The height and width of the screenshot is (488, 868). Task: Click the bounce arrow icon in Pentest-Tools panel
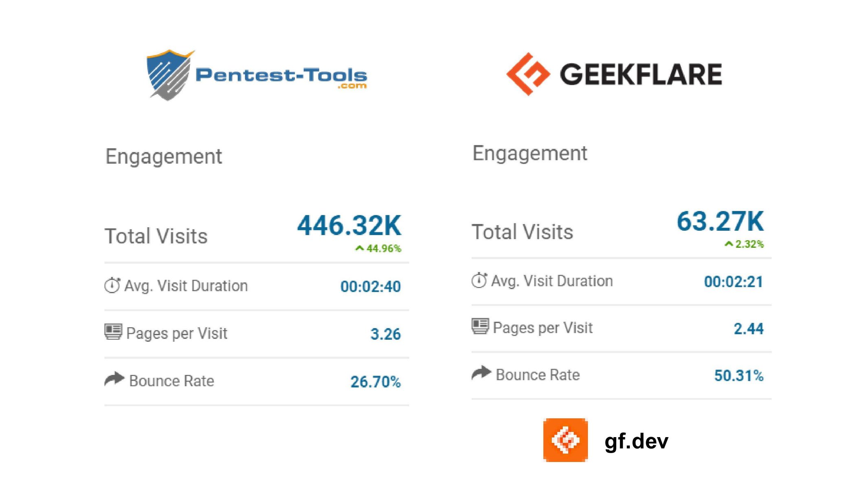114,379
